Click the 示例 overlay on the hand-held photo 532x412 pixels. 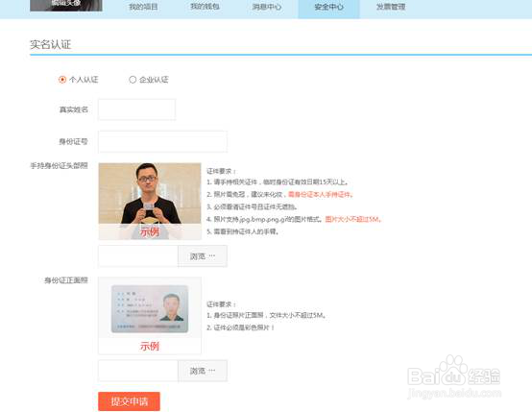pos(150,231)
